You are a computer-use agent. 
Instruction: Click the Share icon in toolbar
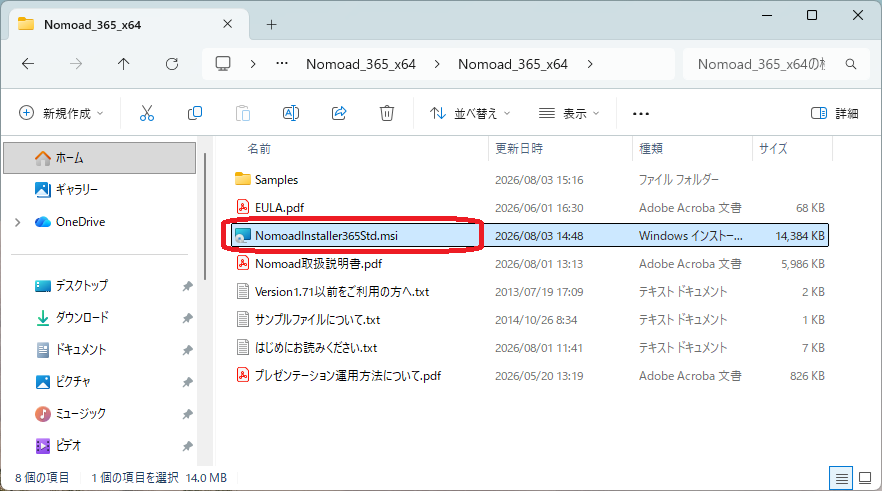pyautogui.click(x=339, y=113)
